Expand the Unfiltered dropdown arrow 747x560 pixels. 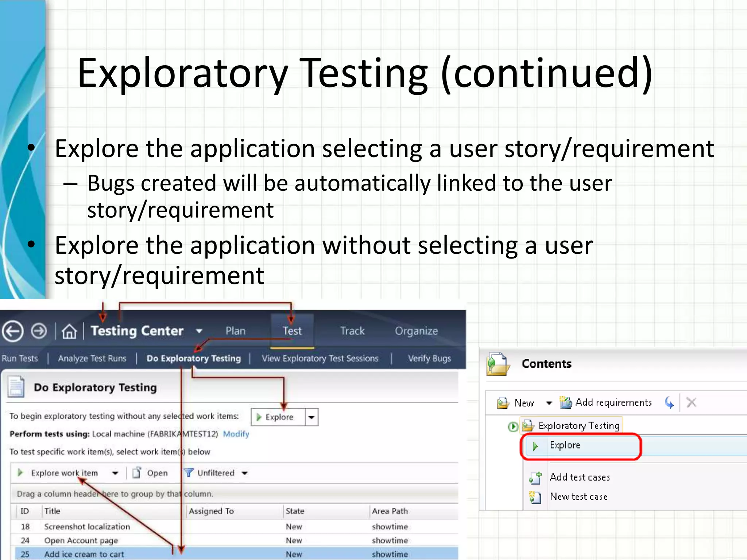(245, 473)
